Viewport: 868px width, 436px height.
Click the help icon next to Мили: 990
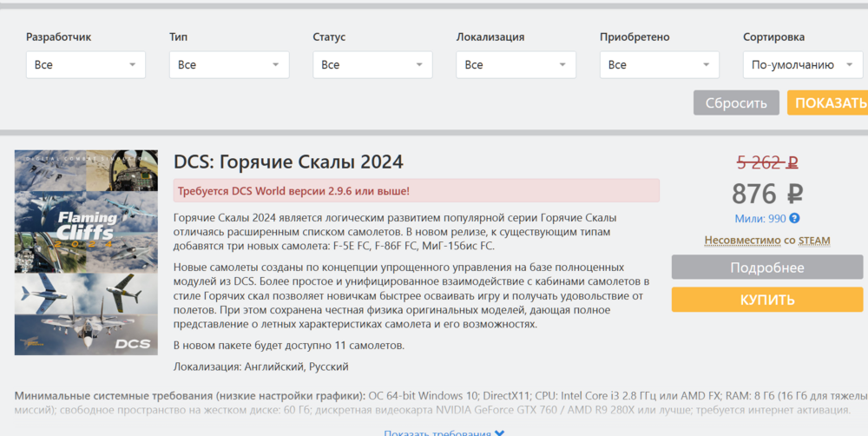(x=794, y=218)
